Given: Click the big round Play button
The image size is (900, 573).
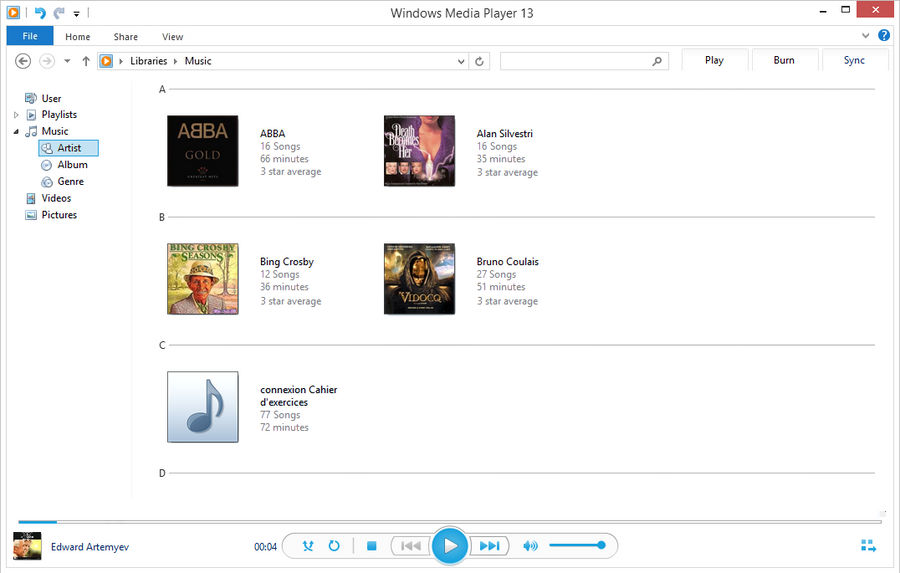Looking at the screenshot, I should pyautogui.click(x=449, y=545).
